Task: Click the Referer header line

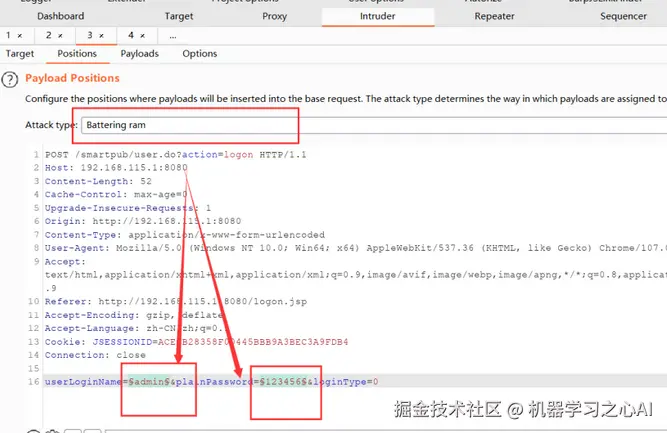Action: tap(176, 302)
